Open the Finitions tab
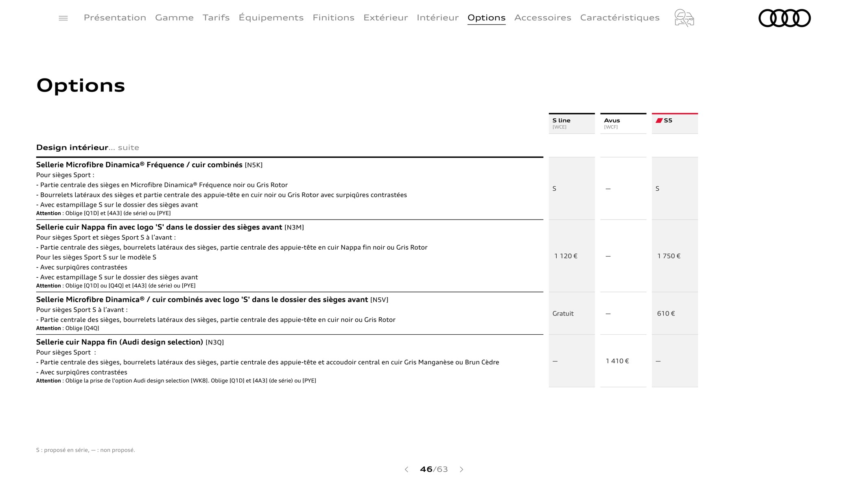This screenshot has height=488, width=868. click(333, 17)
